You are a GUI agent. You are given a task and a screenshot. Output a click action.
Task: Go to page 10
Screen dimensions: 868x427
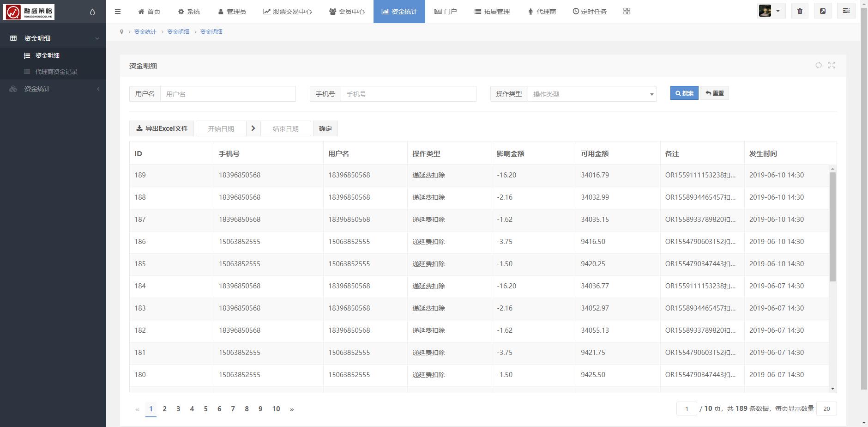[276, 409]
